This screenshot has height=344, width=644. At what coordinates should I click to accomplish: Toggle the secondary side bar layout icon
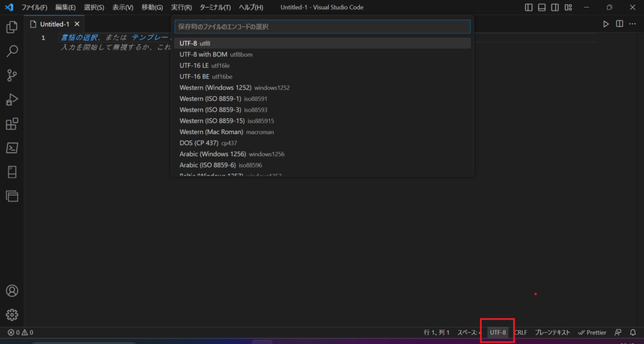point(555,8)
